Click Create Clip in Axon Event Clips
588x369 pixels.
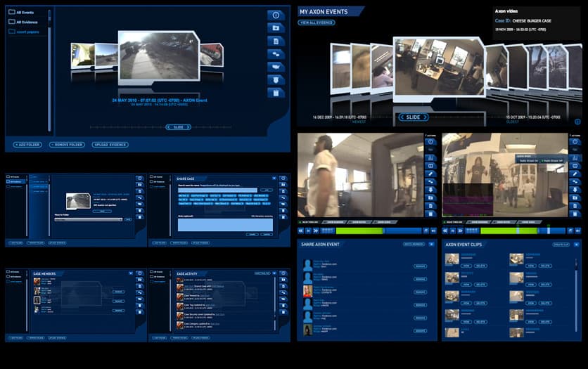[x=561, y=245]
